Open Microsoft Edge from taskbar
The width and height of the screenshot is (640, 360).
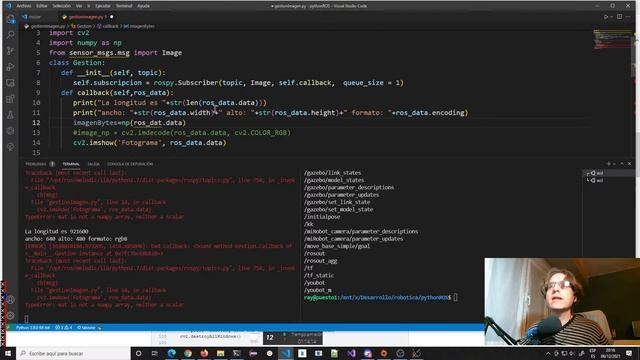pos(171,353)
